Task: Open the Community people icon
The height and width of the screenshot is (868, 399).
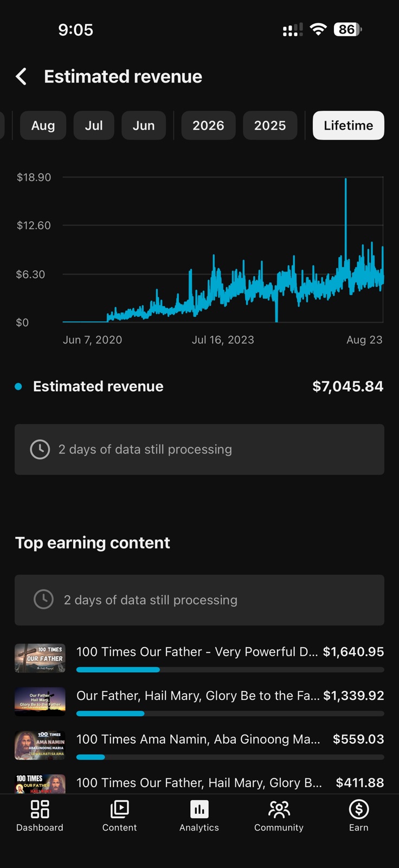Action: pos(279,809)
